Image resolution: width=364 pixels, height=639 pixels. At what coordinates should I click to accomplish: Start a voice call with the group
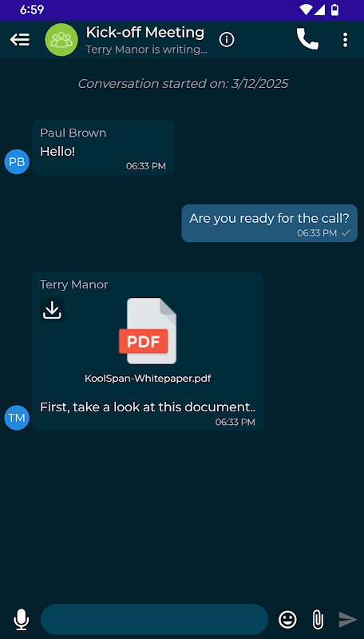click(x=307, y=39)
